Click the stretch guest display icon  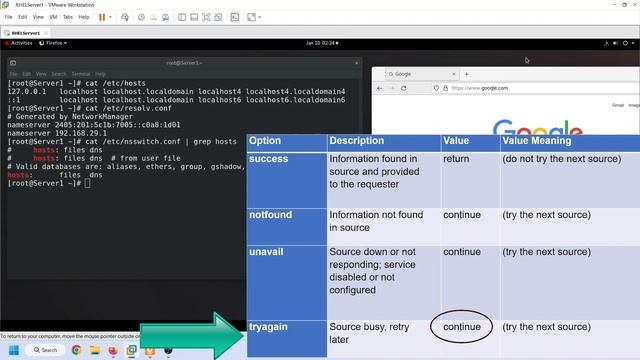pyautogui.click(x=251, y=17)
